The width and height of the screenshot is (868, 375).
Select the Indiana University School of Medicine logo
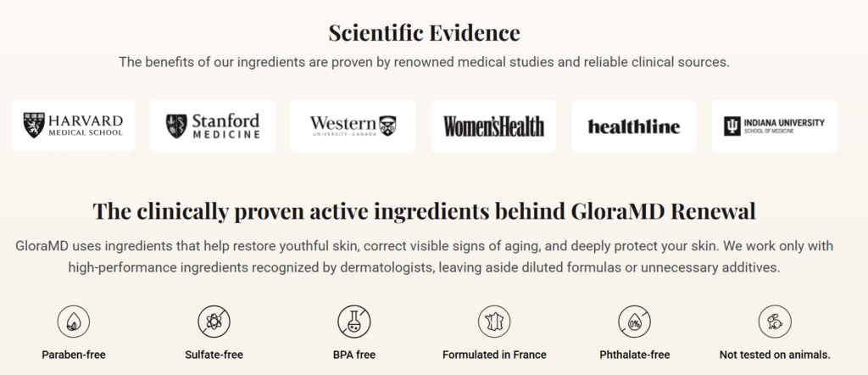click(x=774, y=126)
